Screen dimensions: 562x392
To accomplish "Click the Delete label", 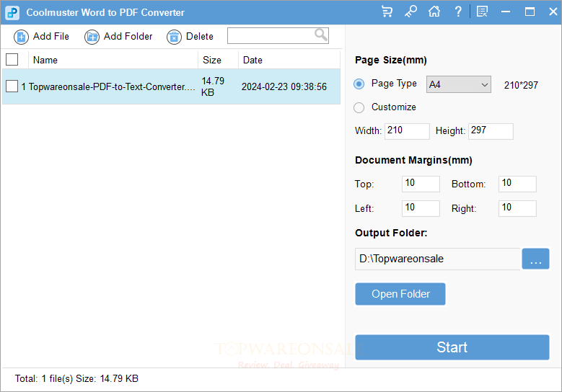I will [200, 37].
